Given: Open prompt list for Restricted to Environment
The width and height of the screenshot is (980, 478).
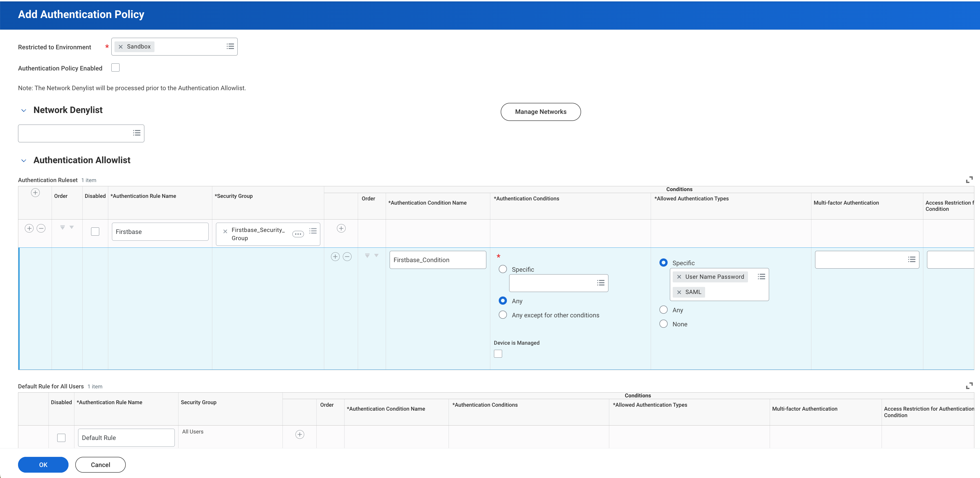Looking at the screenshot, I should pyautogui.click(x=230, y=47).
